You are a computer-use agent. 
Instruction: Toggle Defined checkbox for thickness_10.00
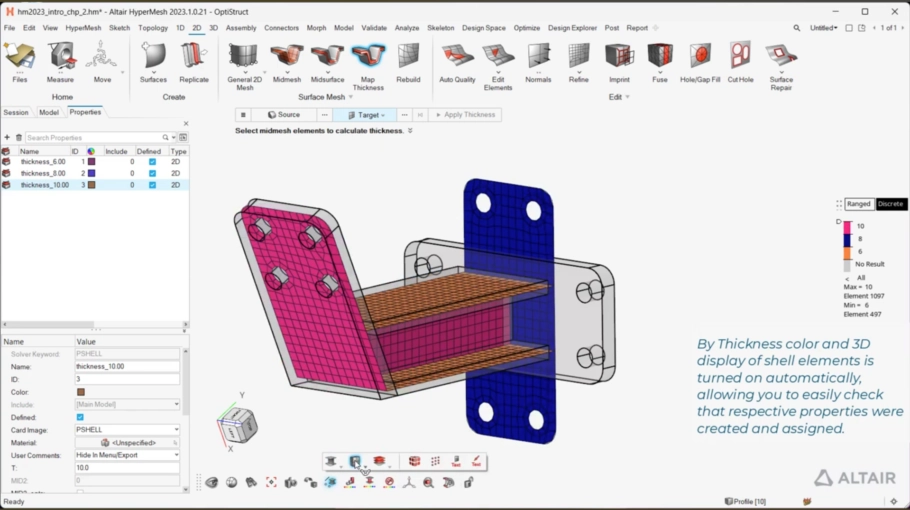click(x=152, y=185)
